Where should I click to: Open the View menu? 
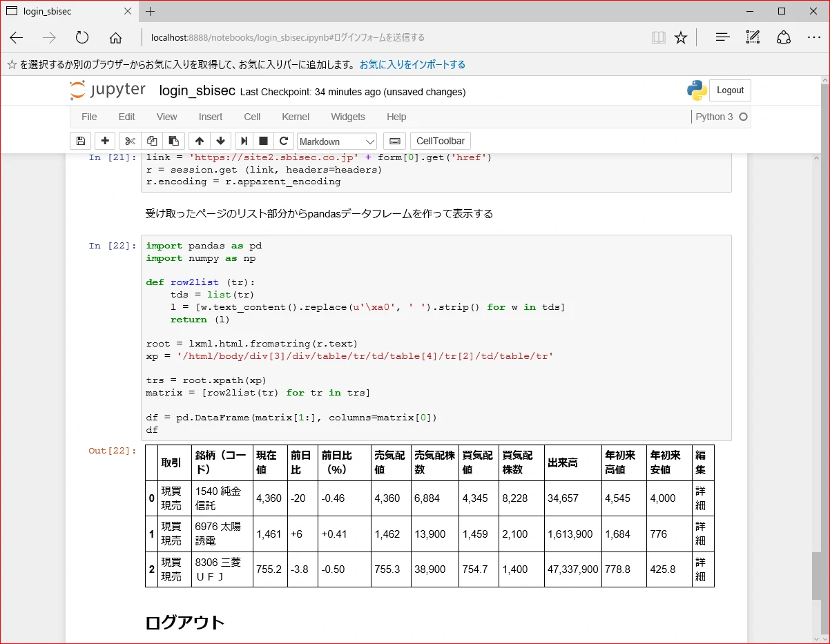click(166, 117)
